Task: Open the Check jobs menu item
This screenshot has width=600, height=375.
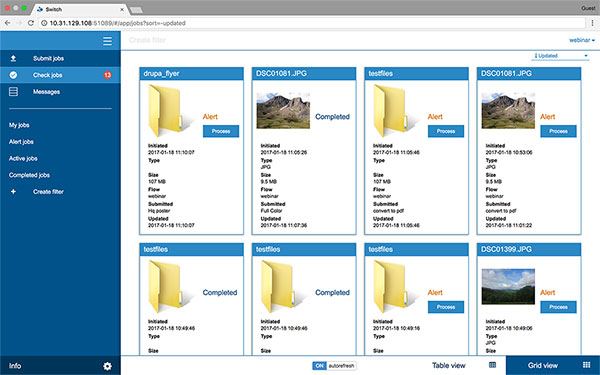Action: 60,75
